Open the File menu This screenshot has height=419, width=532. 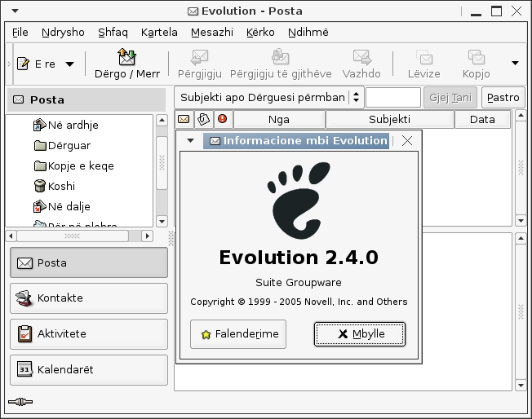20,33
